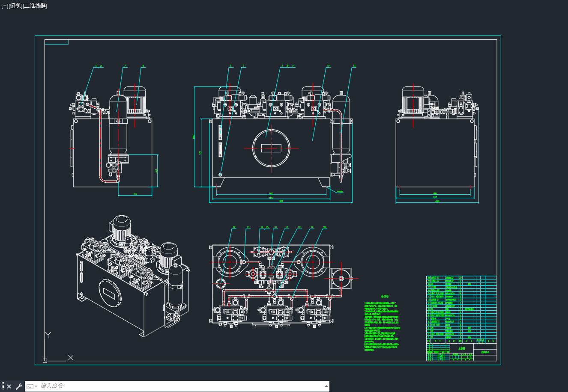Grab the command line grip handle
The height and width of the screenshot is (392, 568).
[3, 386]
